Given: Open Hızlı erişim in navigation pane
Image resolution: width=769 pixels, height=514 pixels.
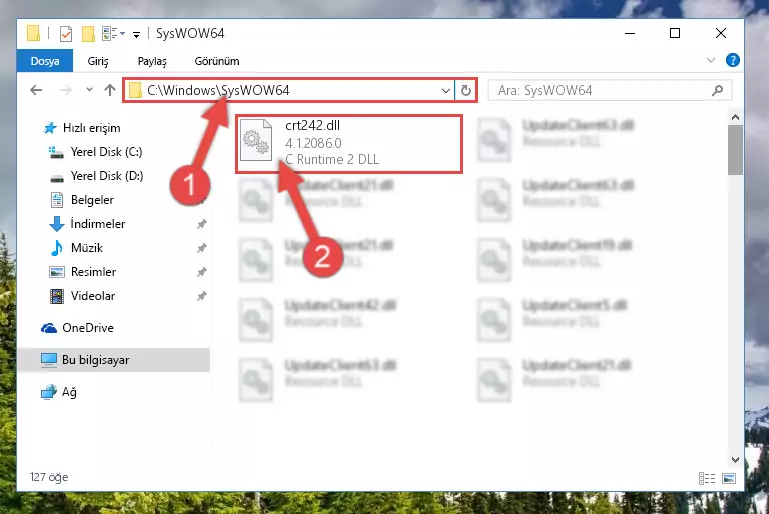Looking at the screenshot, I should click(x=82, y=128).
